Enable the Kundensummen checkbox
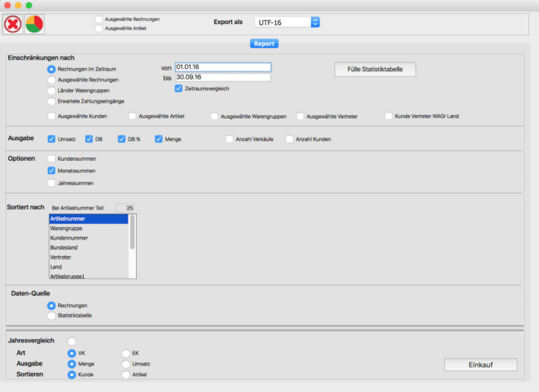 click(52, 157)
